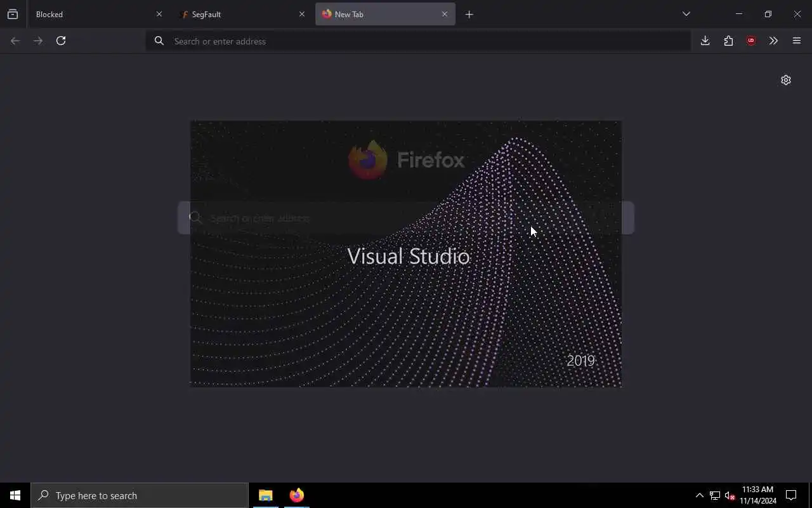Open the Extensions menu

728,41
